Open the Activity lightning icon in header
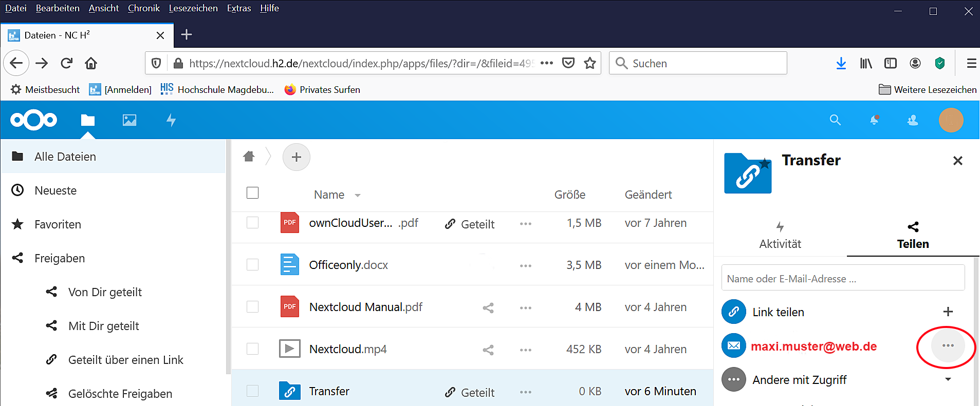 click(x=171, y=120)
